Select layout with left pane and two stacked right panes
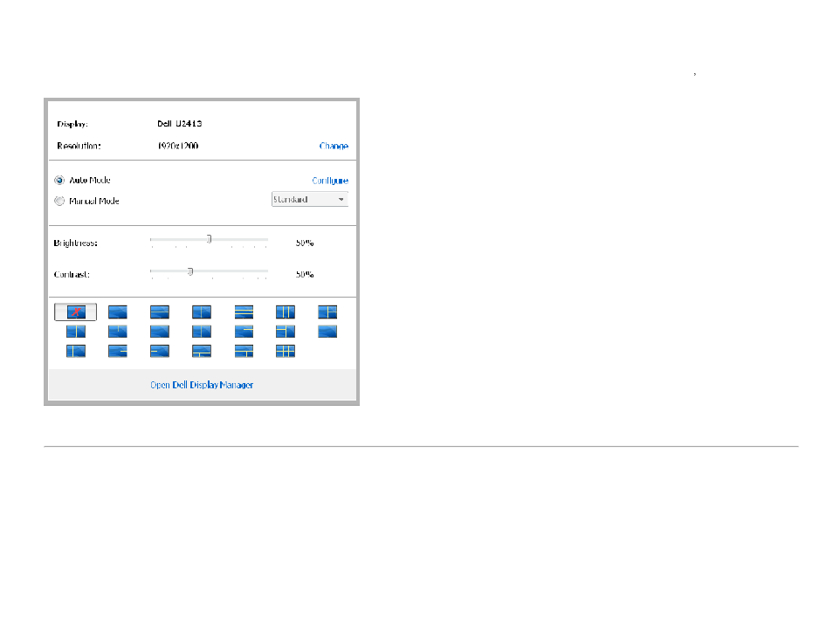Viewport: 833px width, 644px height. (327, 312)
